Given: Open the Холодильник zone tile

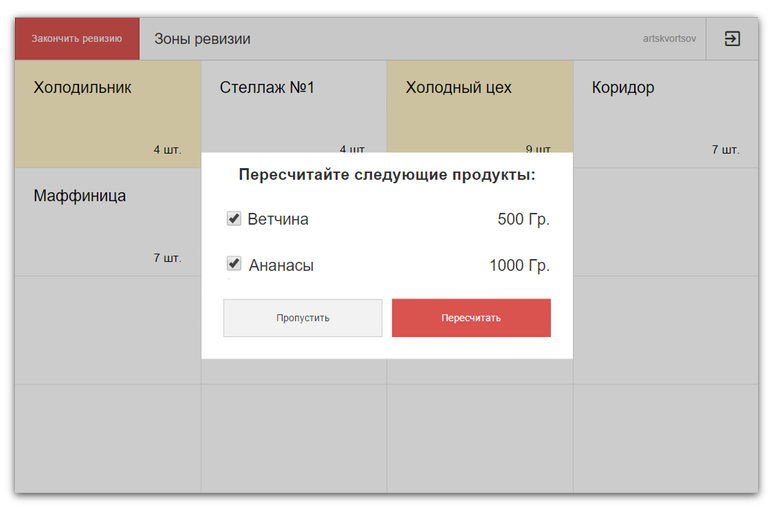Looking at the screenshot, I should (108, 114).
